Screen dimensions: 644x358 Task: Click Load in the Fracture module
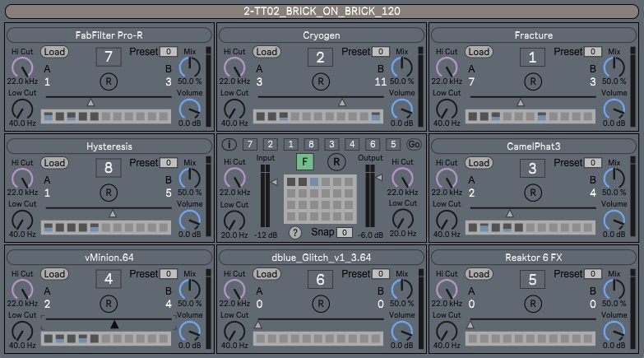[x=479, y=52]
